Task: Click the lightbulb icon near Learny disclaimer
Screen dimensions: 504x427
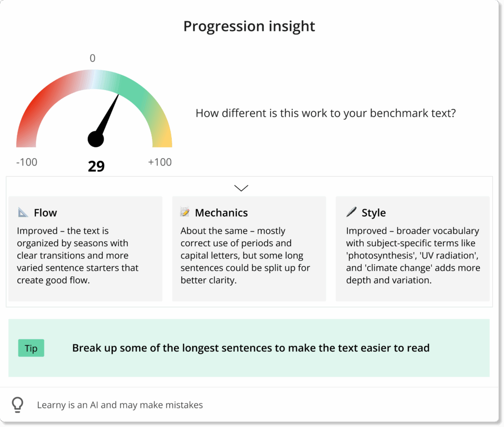Action: [18, 405]
